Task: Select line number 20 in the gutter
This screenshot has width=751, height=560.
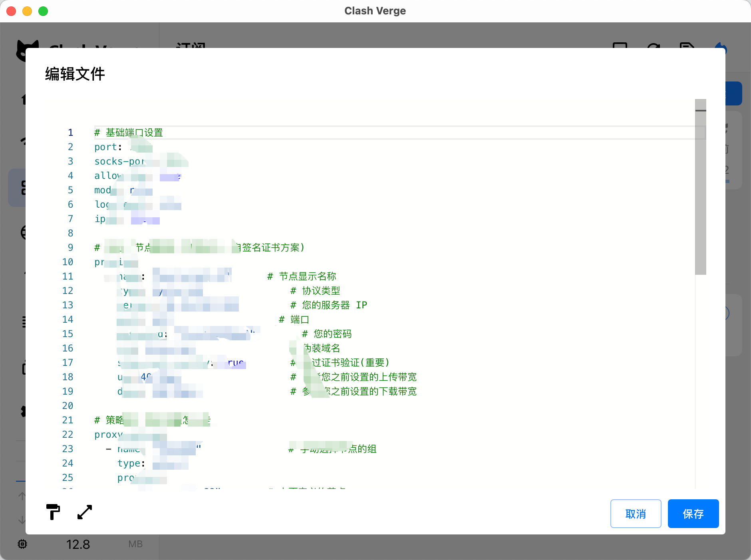Action: click(x=68, y=406)
